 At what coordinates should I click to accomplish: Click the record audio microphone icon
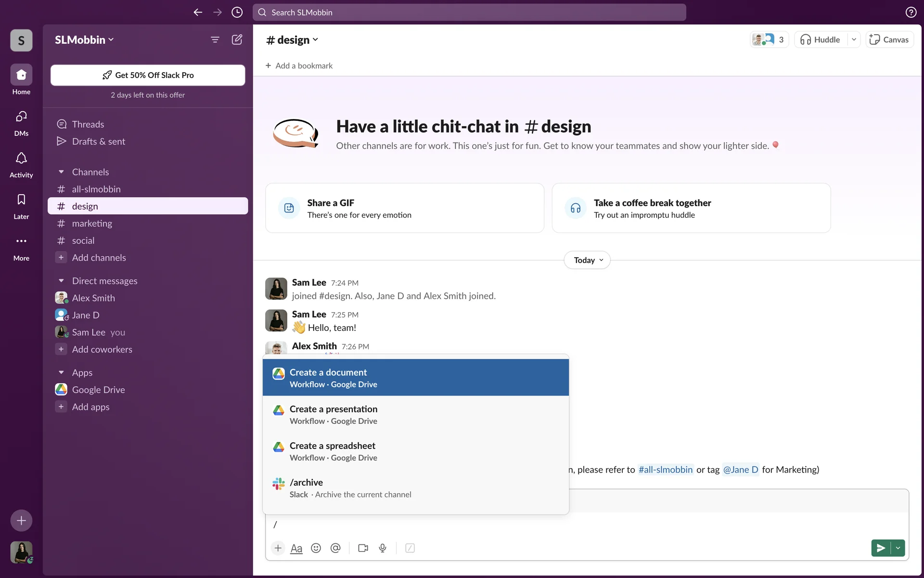pos(383,548)
